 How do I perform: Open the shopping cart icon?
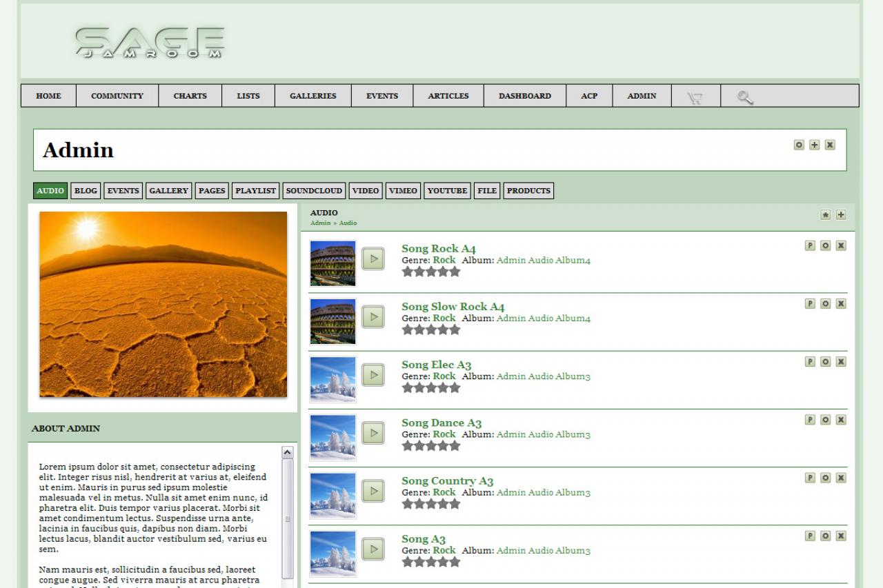pos(695,97)
